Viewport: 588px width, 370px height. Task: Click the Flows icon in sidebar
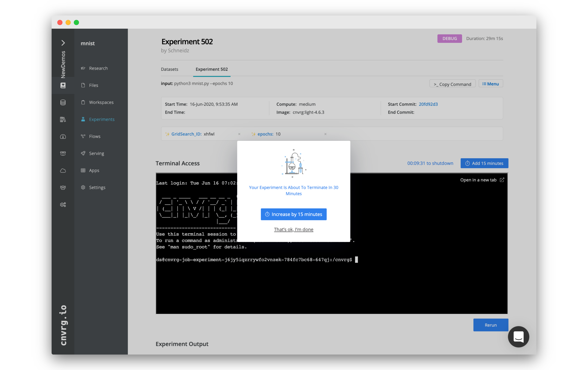(x=83, y=136)
